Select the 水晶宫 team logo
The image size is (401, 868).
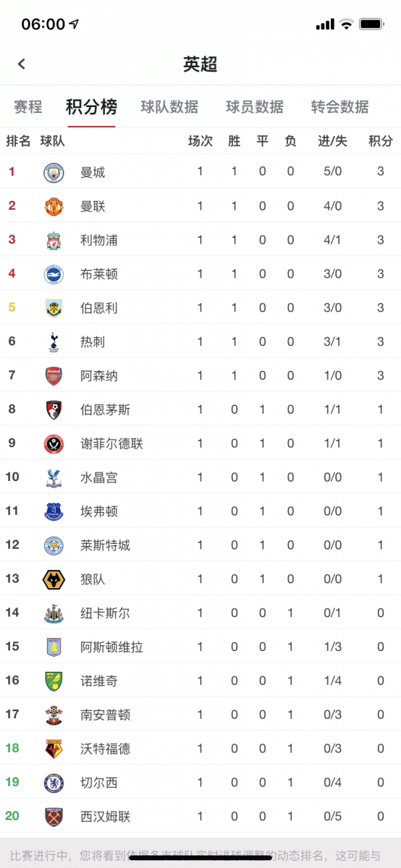point(54,477)
